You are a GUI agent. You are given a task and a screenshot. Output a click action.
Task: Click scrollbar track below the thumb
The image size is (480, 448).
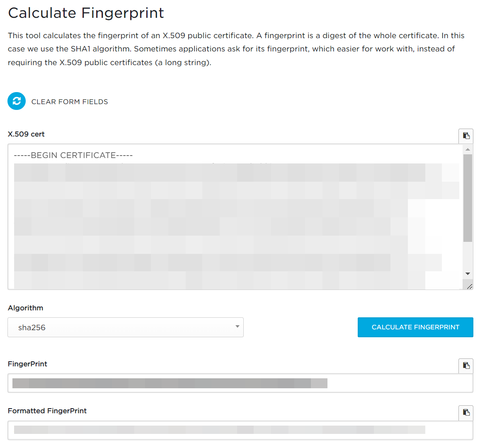[468, 256]
